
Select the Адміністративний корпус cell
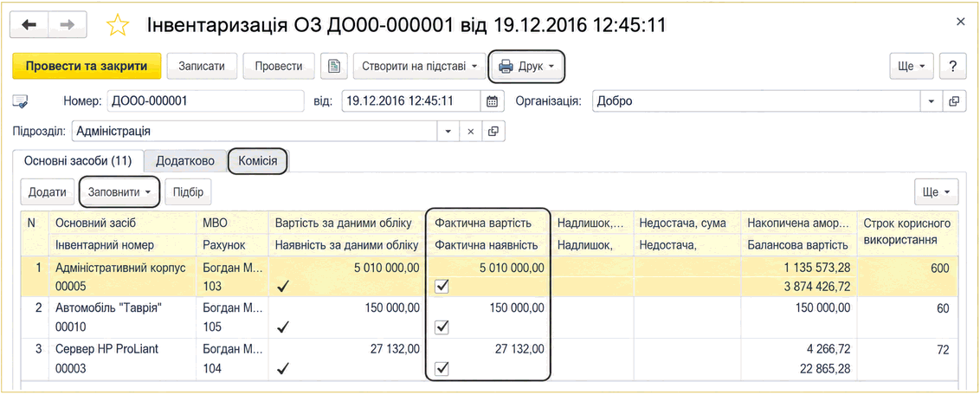tap(121, 269)
